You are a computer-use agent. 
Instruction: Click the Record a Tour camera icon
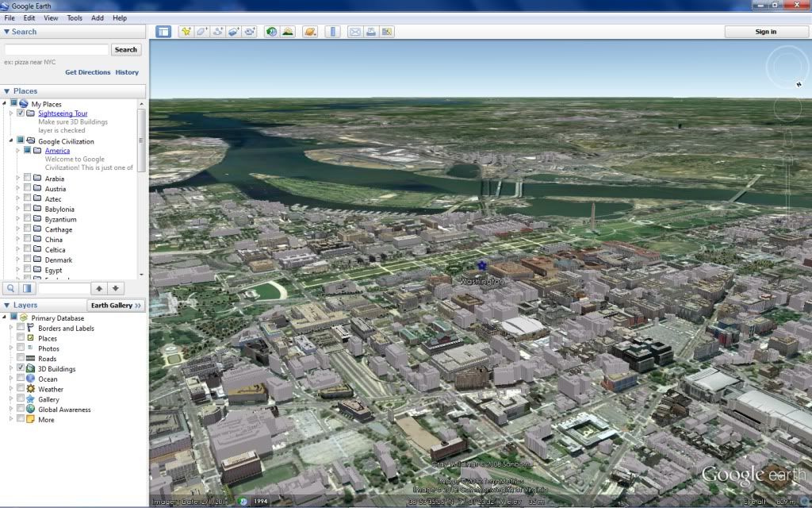point(250,32)
